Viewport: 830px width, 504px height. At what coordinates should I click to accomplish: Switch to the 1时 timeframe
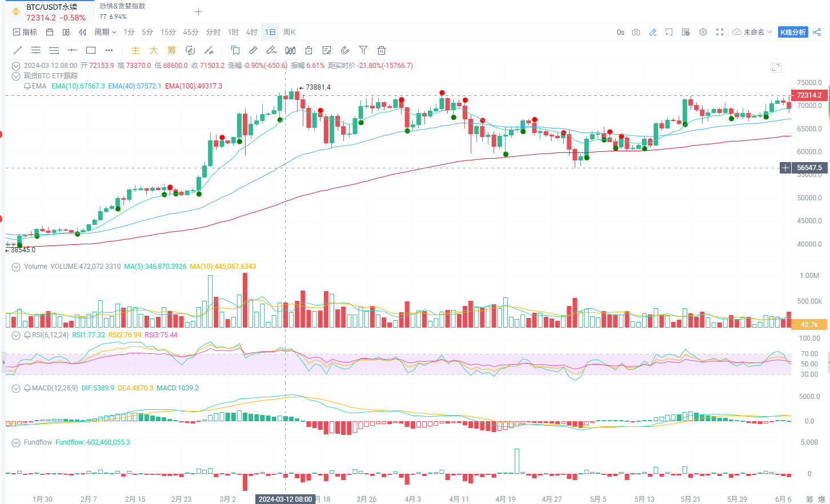[x=233, y=33]
